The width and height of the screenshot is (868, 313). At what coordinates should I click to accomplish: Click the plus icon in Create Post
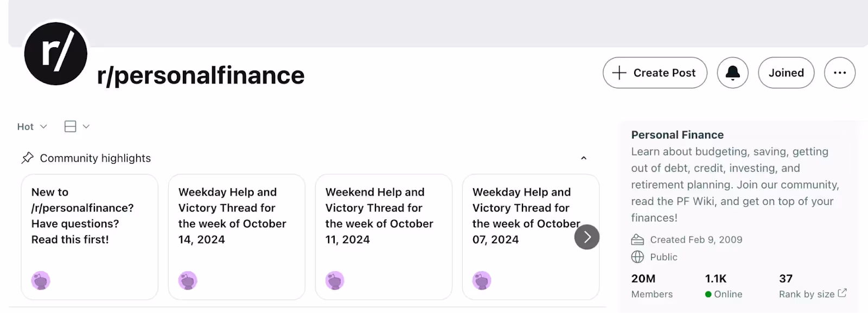tap(619, 73)
